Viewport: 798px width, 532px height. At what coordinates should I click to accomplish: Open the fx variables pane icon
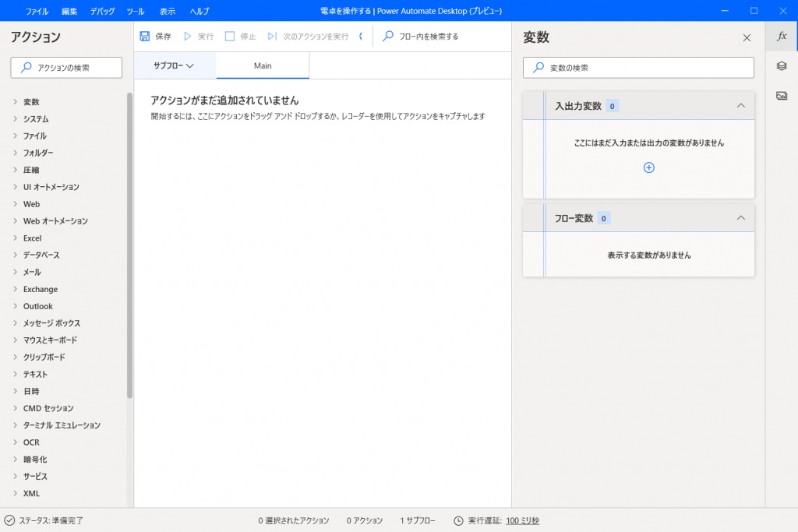point(782,36)
